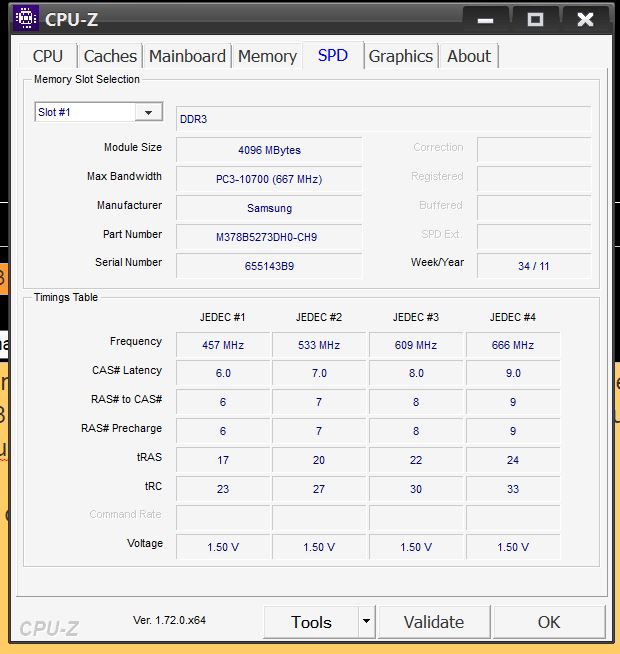
Task: Click the empty Buffered field
Action: click(534, 208)
